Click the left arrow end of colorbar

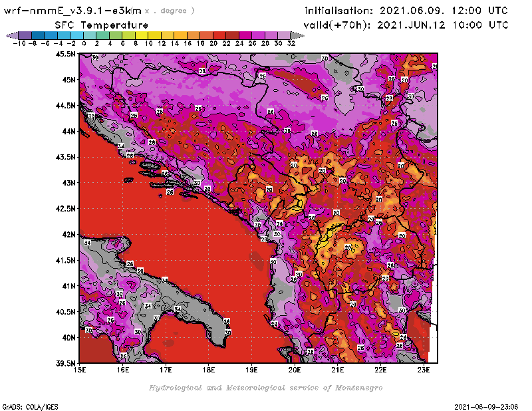[12, 35]
